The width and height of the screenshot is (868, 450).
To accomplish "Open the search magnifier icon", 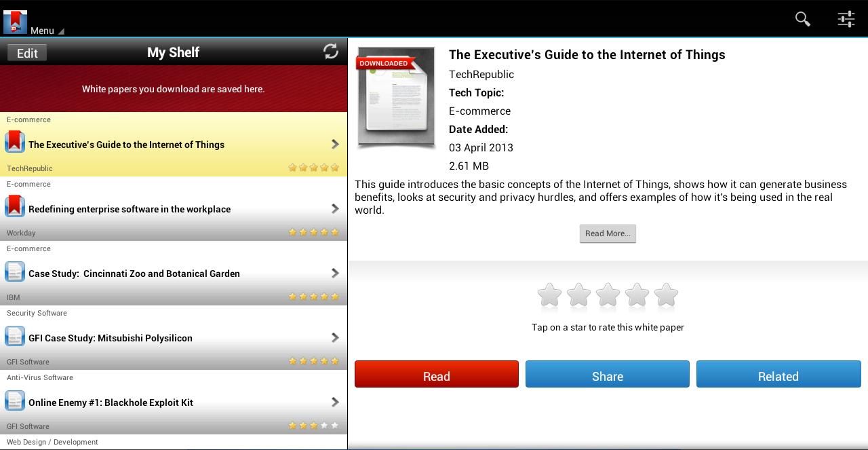I will [x=803, y=19].
